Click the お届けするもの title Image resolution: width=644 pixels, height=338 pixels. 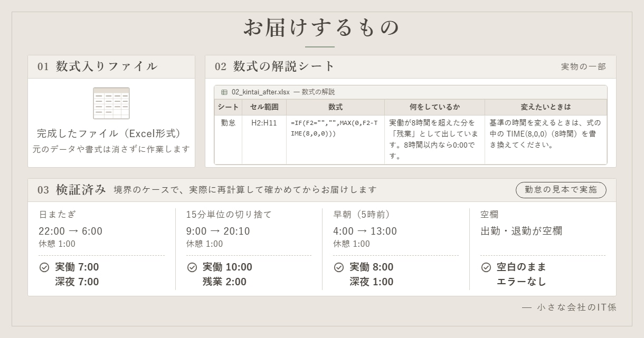(x=321, y=27)
